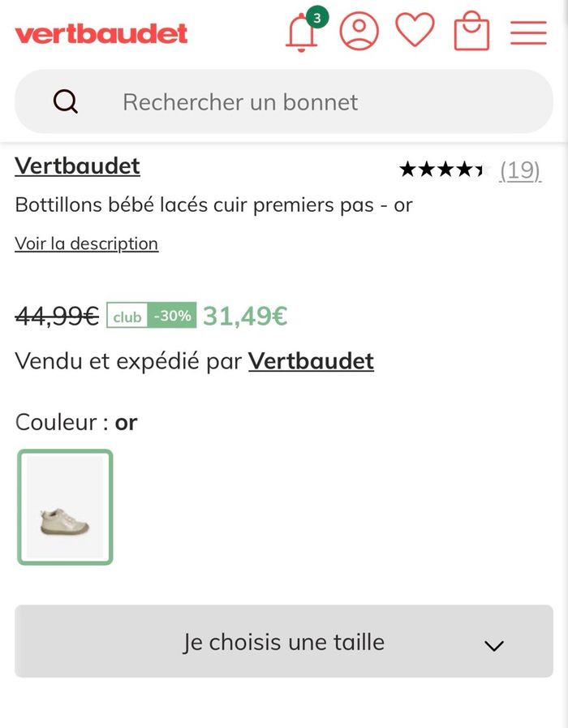The height and width of the screenshot is (728, 568).
Task: Click the chevron arrow on the size selector
Action: coord(493,646)
